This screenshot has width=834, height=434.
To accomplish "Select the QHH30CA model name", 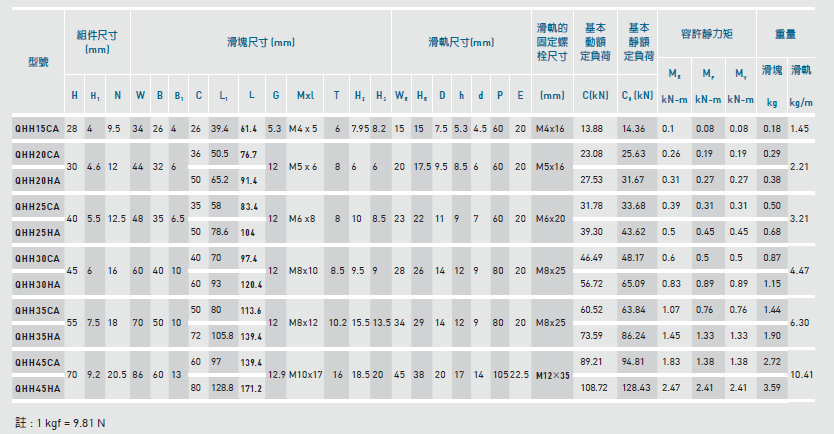I will 37,259.
